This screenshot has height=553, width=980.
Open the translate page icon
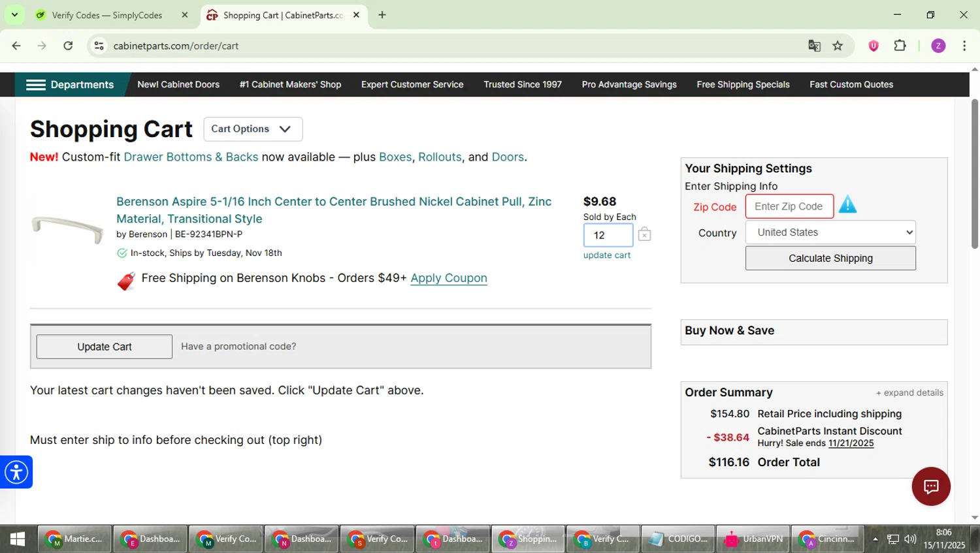(x=814, y=46)
